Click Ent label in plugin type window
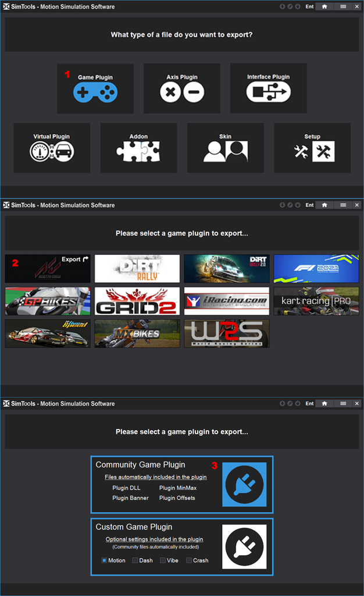 309,403
